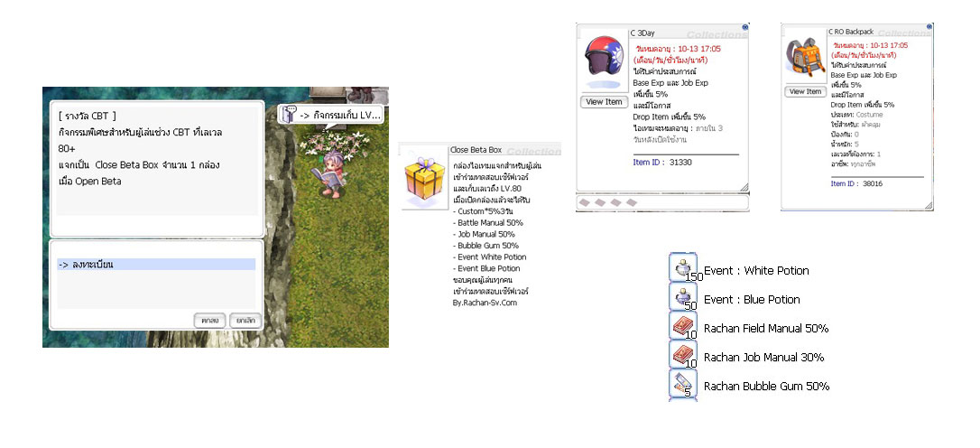980x448 pixels.
Task: Click the C RO Backpack item image
Action: tap(805, 58)
